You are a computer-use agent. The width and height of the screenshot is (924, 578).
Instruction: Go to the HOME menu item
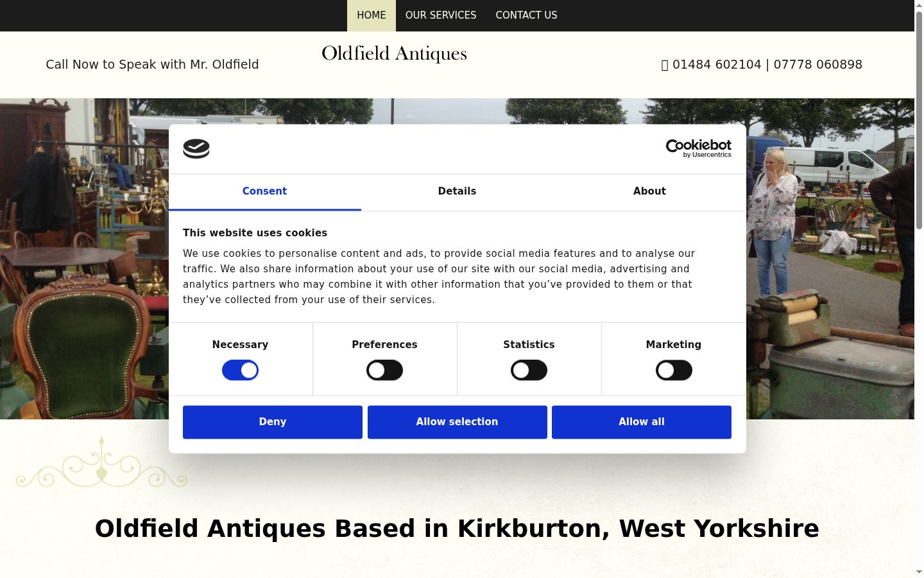[x=372, y=15]
